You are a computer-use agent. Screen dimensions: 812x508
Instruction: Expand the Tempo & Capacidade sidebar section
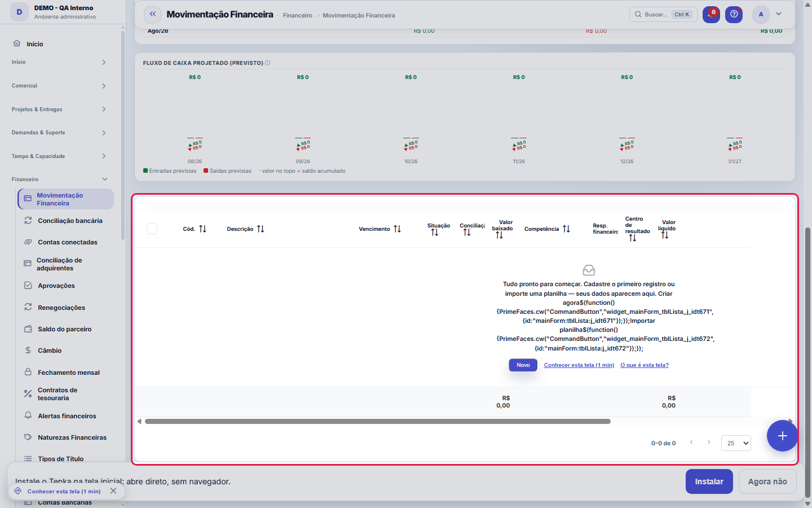click(x=59, y=156)
